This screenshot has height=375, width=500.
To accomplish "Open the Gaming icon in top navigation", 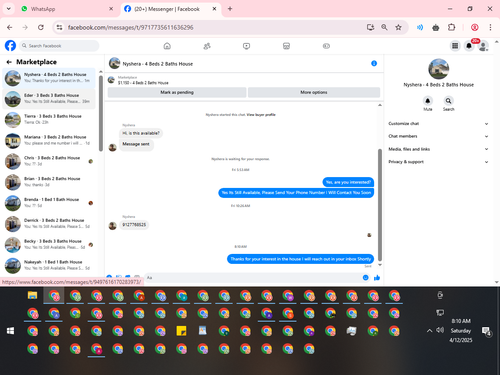I will point(326,46).
